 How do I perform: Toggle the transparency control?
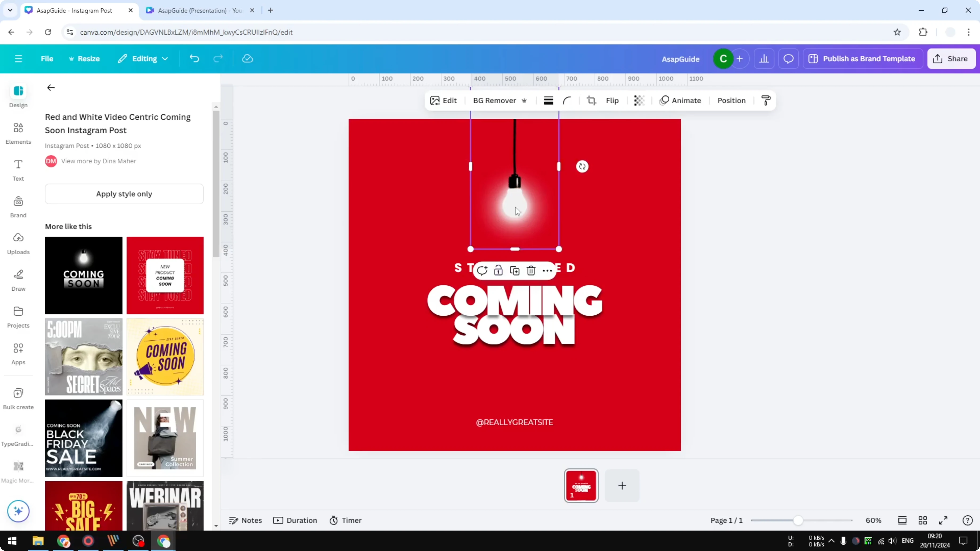point(639,100)
